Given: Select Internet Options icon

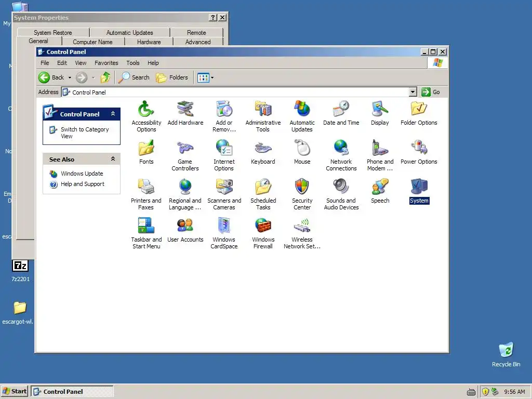Looking at the screenshot, I should (x=224, y=155).
